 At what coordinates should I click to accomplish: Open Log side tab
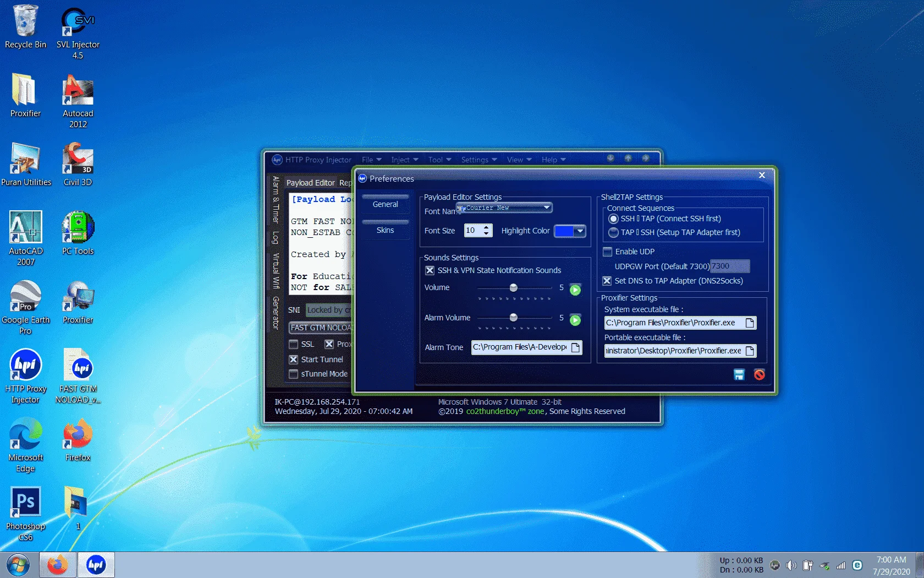click(276, 237)
